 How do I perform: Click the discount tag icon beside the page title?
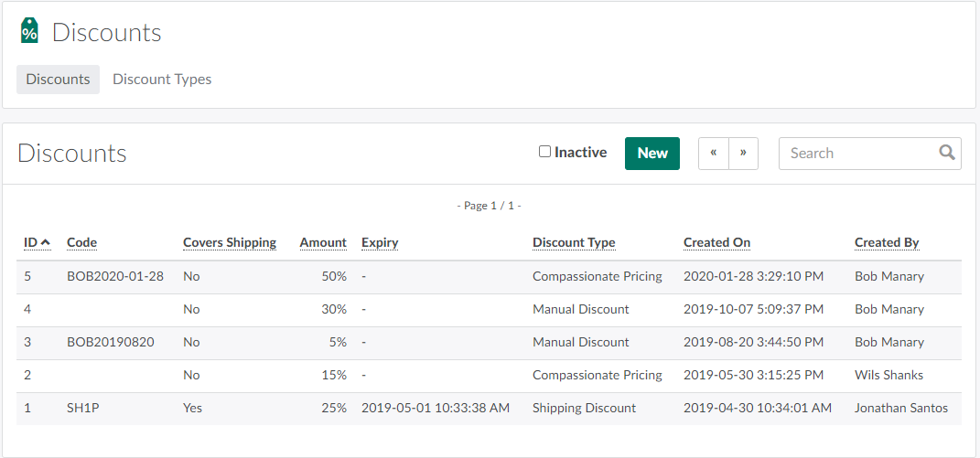[29, 31]
